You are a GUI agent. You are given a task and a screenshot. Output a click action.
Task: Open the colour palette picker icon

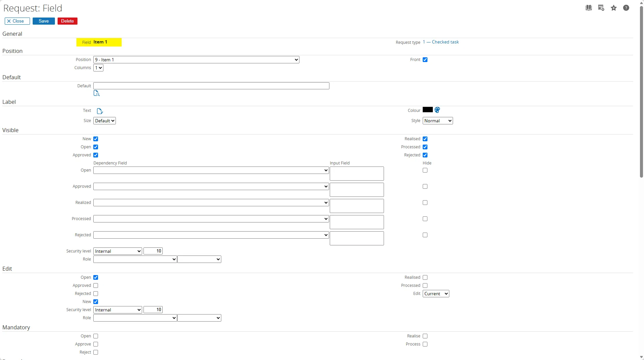(x=437, y=110)
